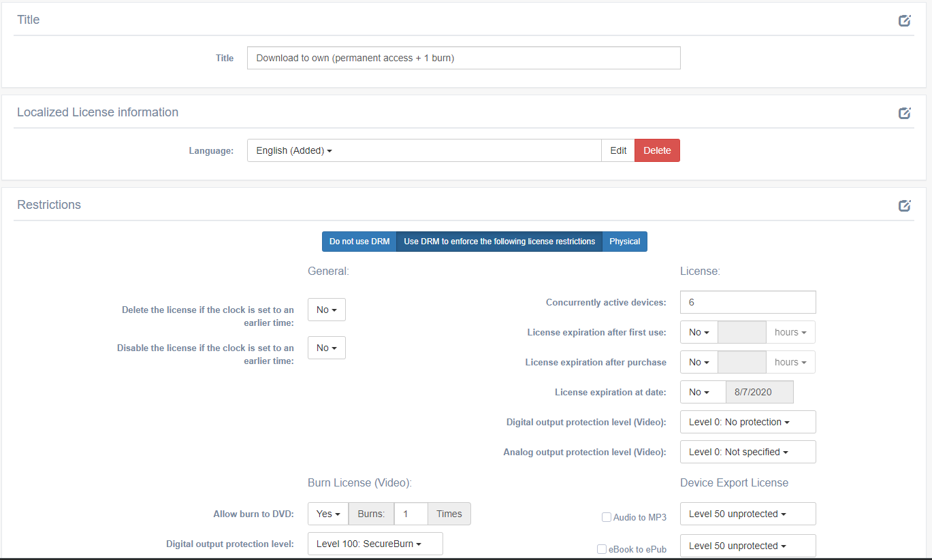Open License expiration at date No dropdown
Screen dimensions: 932x560
[698, 392]
